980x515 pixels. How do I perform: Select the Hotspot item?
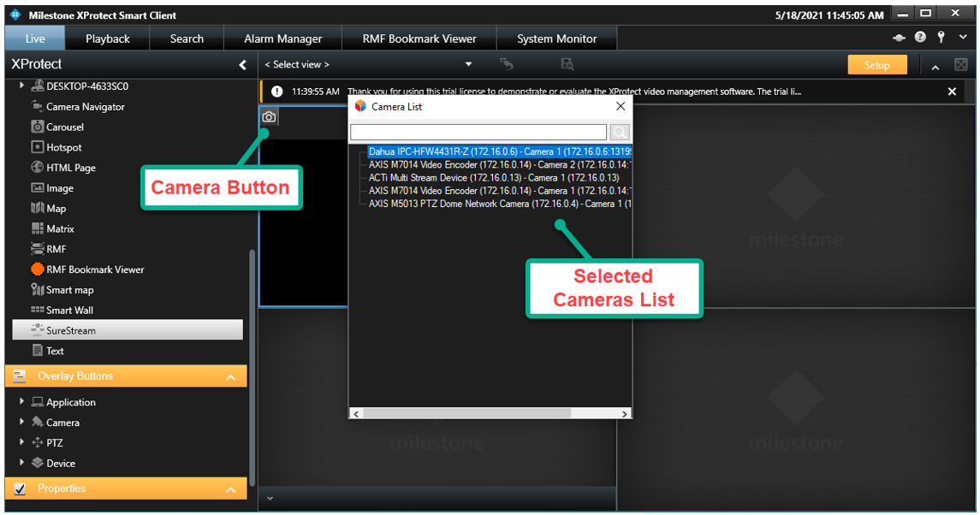pyautogui.click(x=64, y=147)
